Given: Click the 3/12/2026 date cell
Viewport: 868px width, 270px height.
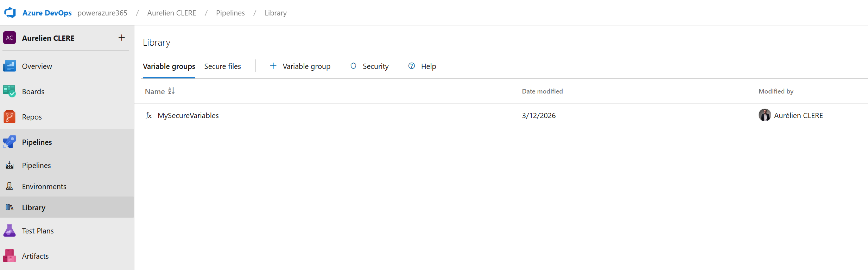Looking at the screenshot, I should tap(539, 116).
